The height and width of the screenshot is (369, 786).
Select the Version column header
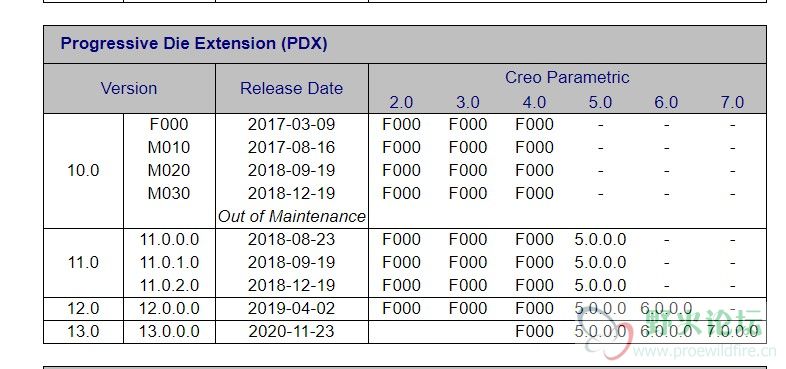coord(129,88)
